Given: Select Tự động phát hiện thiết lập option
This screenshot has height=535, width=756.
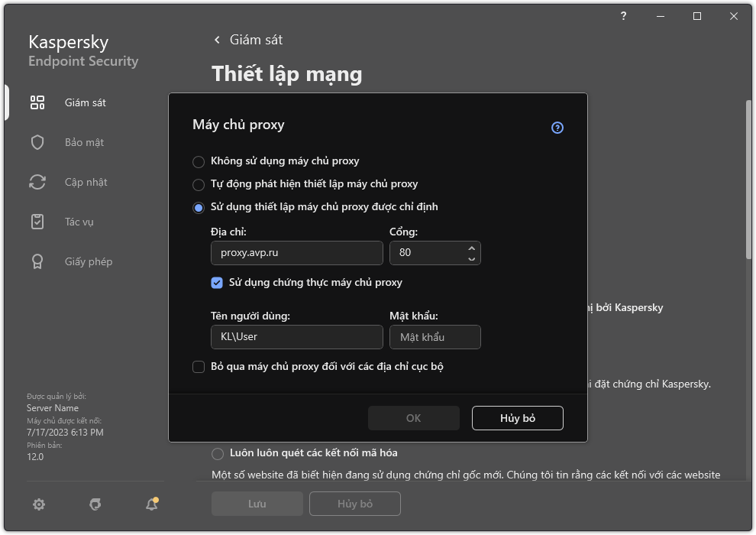Looking at the screenshot, I should [199, 184].
